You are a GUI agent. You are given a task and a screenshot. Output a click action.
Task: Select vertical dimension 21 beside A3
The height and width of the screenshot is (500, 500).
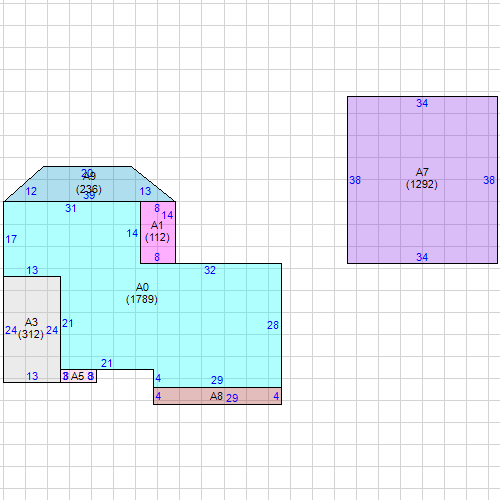pyautogui.click(x=68, y=323)
